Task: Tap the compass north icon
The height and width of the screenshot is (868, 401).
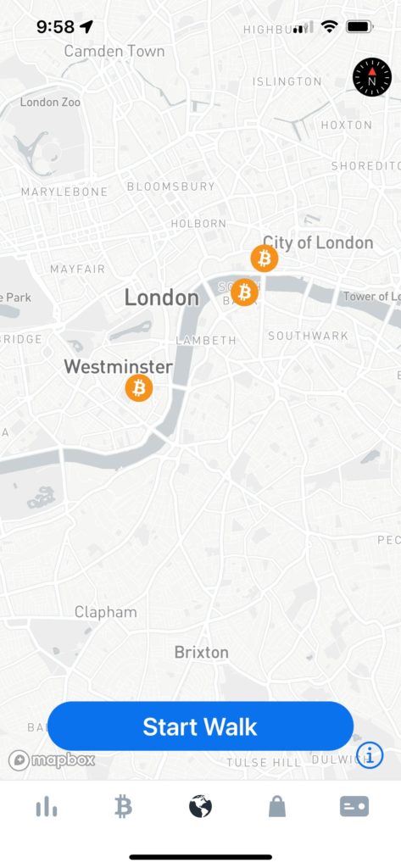Action: click(372, 77)
